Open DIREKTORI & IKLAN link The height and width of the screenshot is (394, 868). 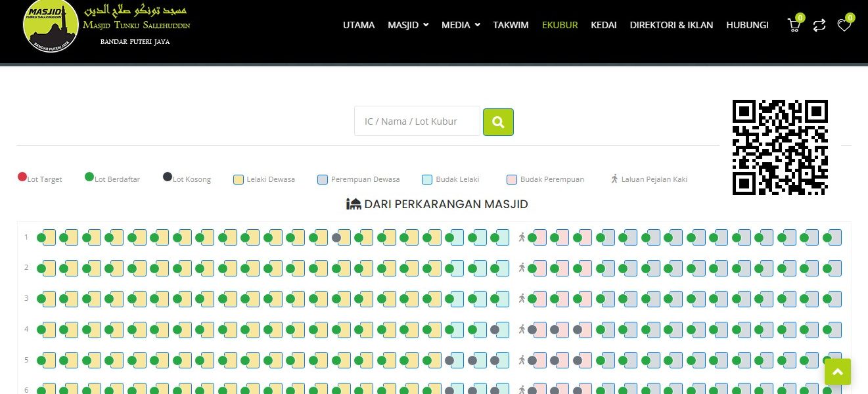(x=671, y=25)
